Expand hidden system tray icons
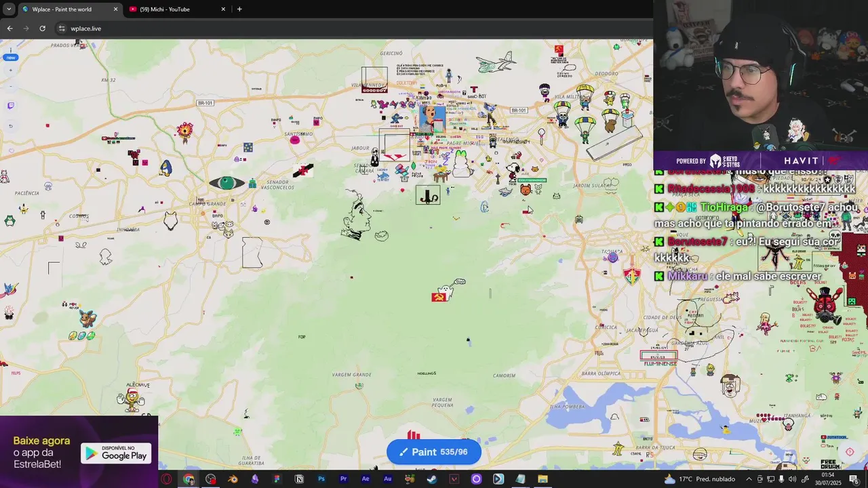Image resolution: width=868 pixels, height=488 pixels. coord(749,479)
